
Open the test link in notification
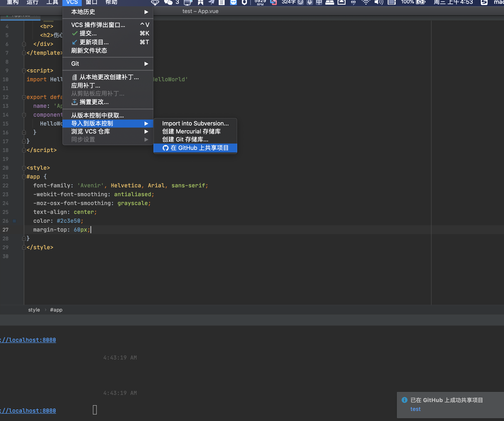[415, 409]
